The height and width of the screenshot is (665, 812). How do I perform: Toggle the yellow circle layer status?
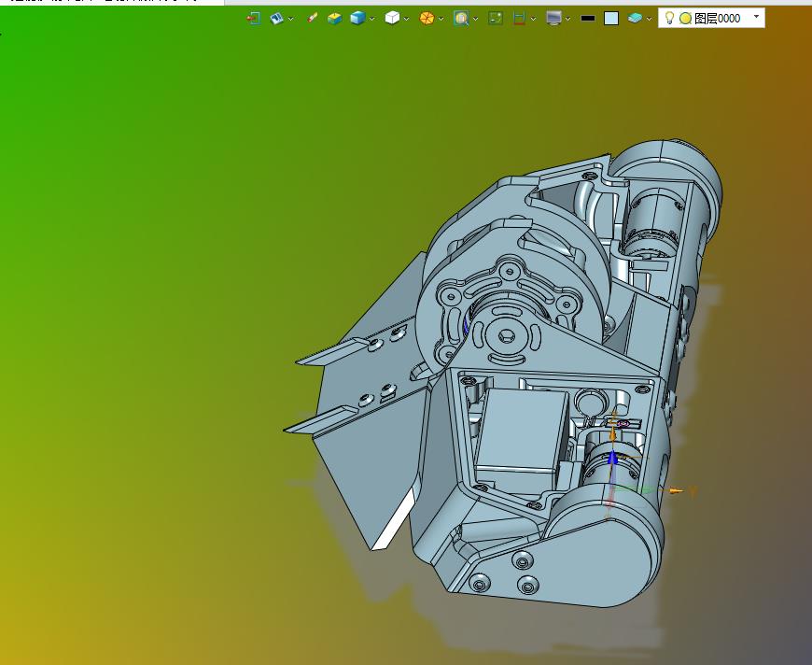(x=685, y=19)
